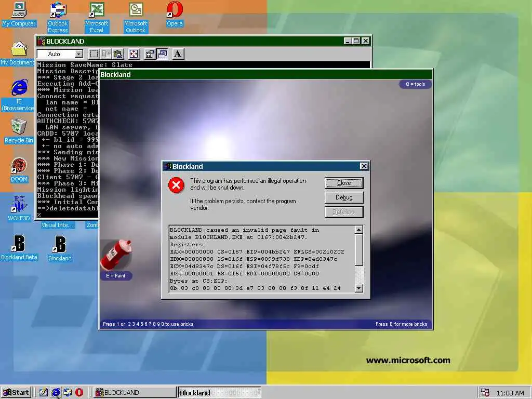Close the error dialog with X button

pos(364,166)
